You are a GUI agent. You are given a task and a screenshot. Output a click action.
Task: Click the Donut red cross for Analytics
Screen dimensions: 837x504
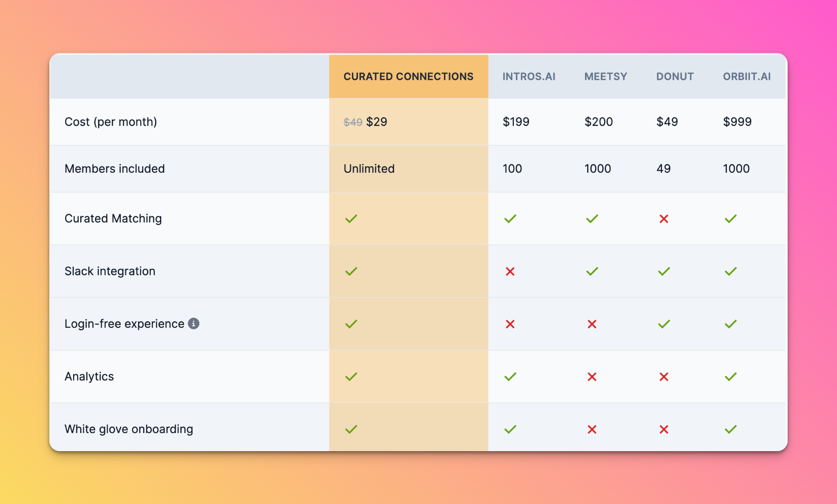click(x=664, y=377)
